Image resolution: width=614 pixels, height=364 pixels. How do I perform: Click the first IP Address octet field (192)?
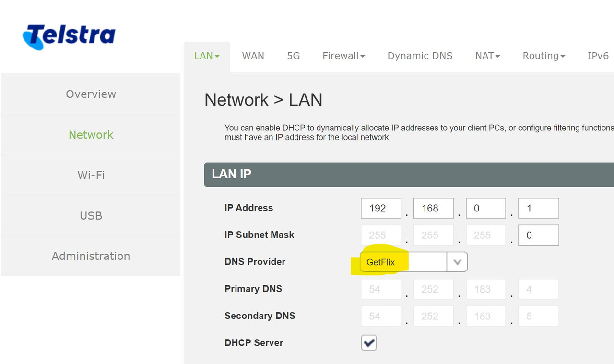tap(381, 208)
